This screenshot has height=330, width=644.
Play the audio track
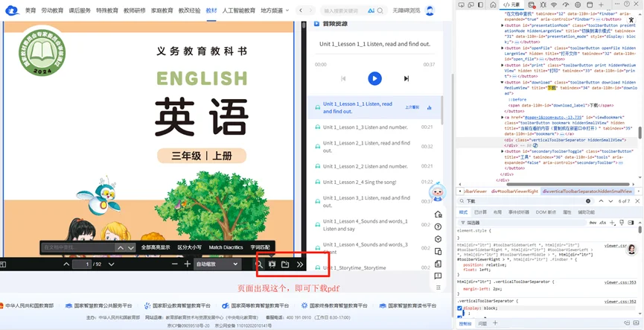tap(374, 78)
